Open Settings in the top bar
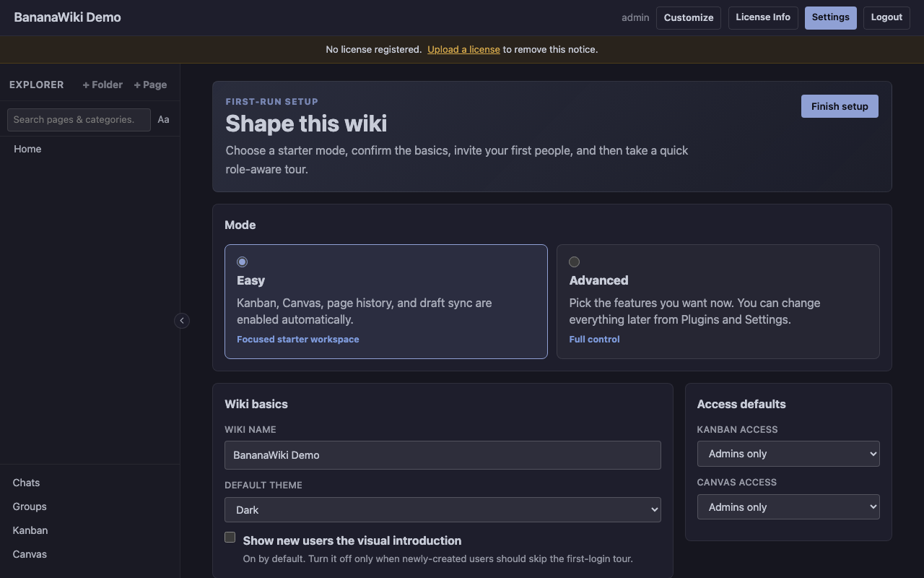The image size is (924, 578). pyautogui.click(x=831, y=17)
